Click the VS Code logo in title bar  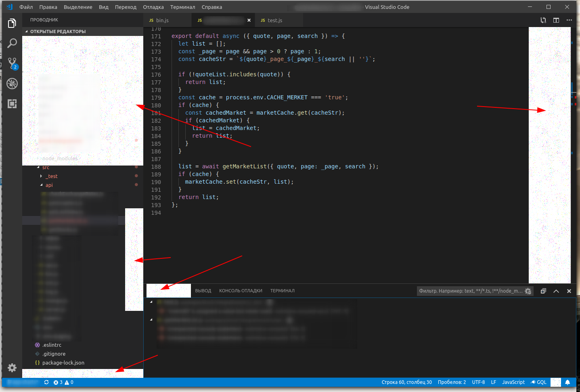[10, 7]
